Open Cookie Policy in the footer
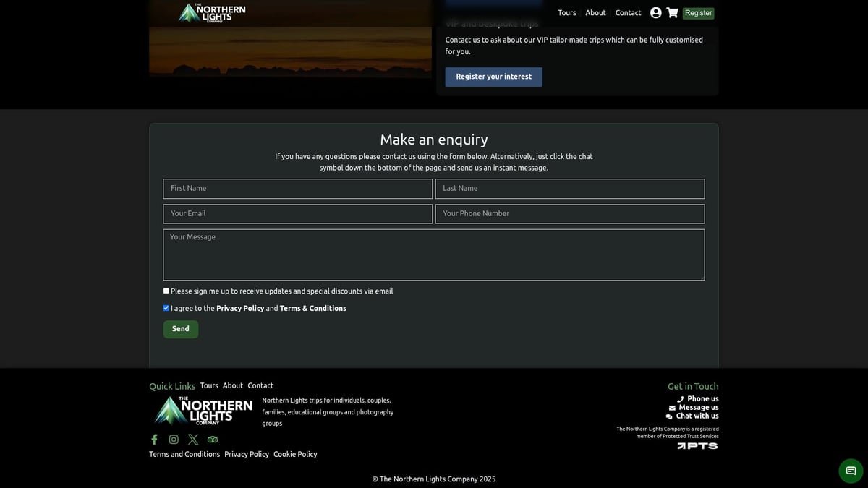The image size is (868, 488). 295,455
